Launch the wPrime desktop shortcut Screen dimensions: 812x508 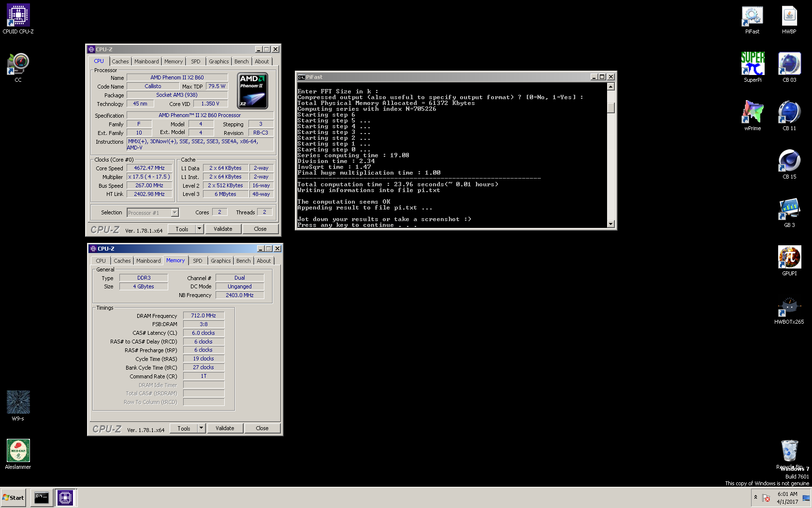(x=752, y=116)
